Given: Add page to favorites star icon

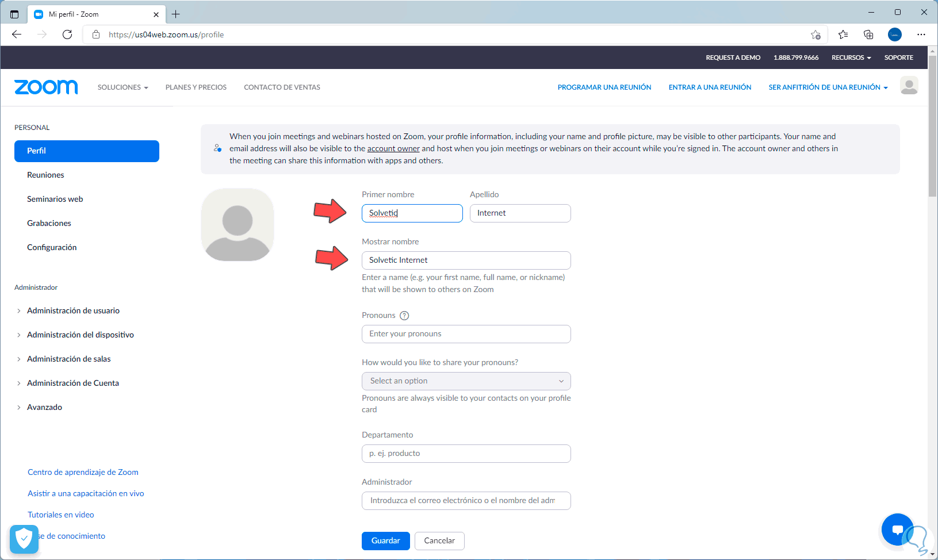Looking at the screenshot, I should point(816,34).
